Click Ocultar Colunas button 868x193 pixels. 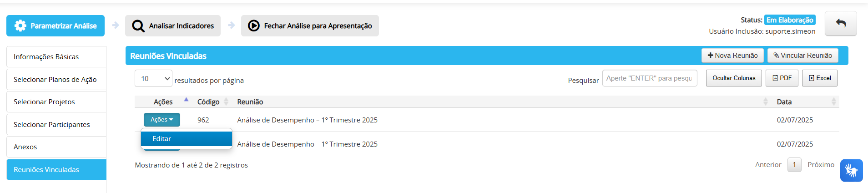[734, 78]
